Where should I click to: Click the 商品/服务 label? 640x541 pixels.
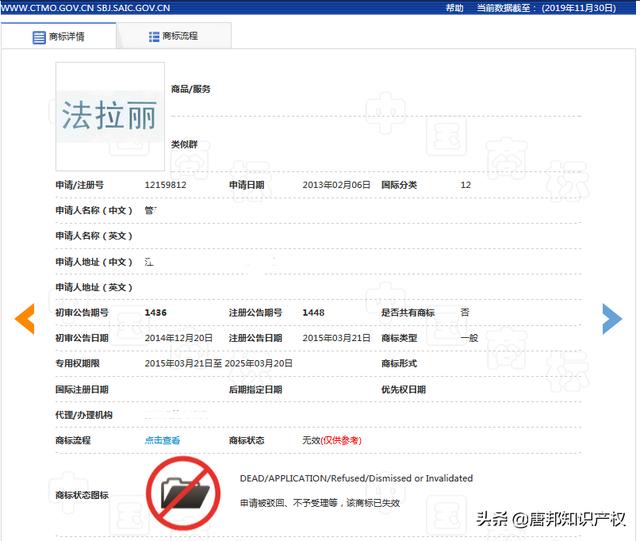[191, 89]
